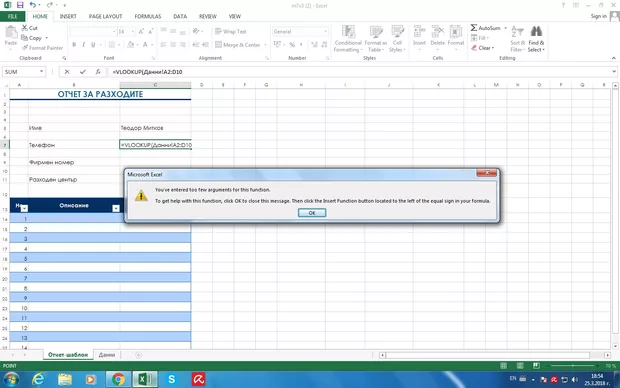
Task: Open Skype from the taskbar
Action: [x=172, y=379]
